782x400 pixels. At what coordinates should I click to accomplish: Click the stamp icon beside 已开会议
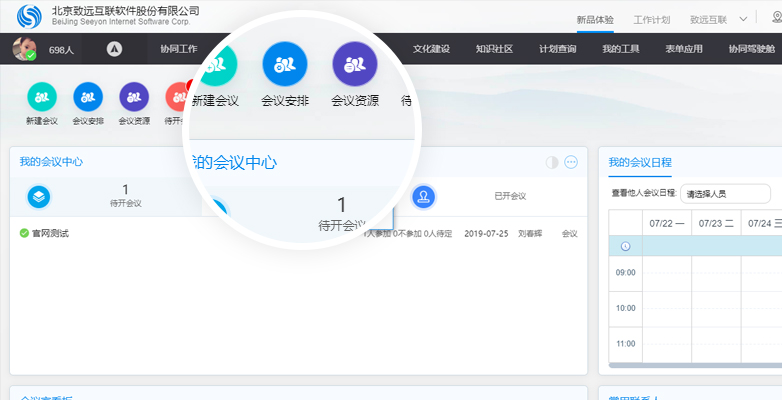coord(424,197)
